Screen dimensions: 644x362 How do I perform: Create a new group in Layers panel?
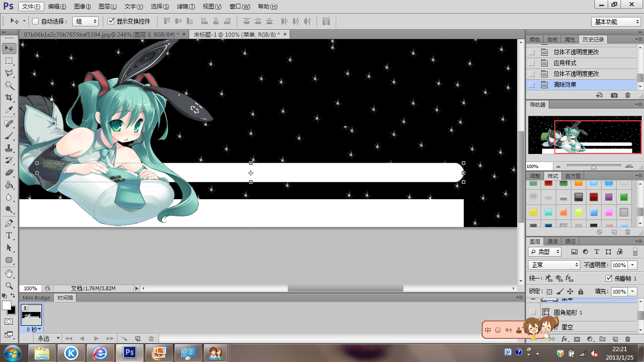pos(602,339)
